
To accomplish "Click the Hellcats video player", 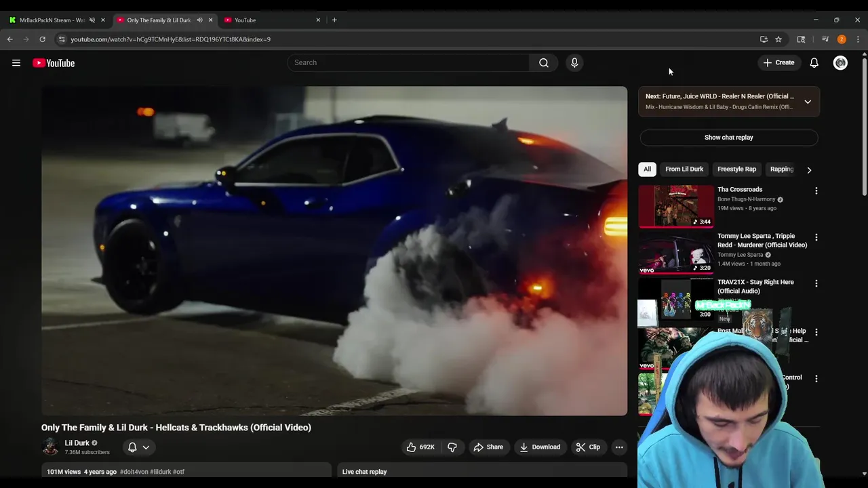I will click(x=334, y=251).
